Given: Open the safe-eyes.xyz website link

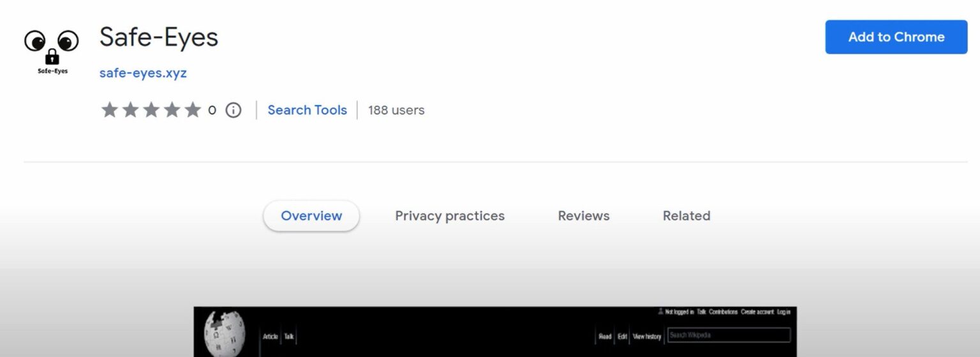Looking at the screenshot, I should coord(143,73).
